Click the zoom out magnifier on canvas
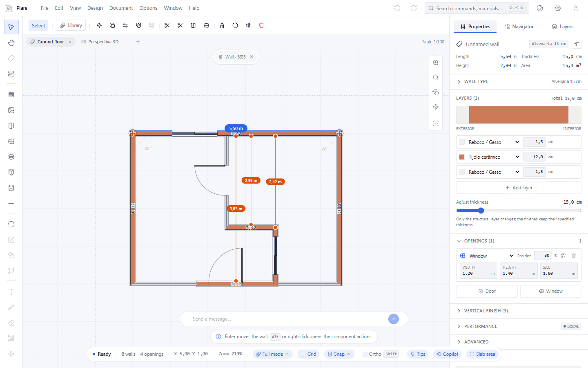The image size is (588, 368). coord(436,77)
